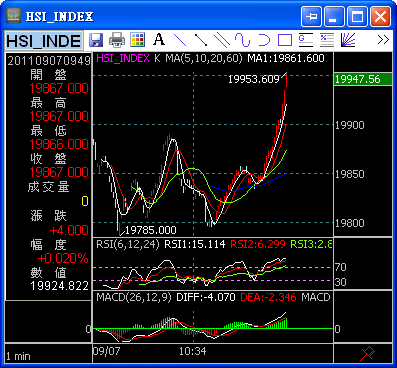This screenshot has height=368, width=397.
Task: Select the trend line drawing tool
Action: point(180,40)
